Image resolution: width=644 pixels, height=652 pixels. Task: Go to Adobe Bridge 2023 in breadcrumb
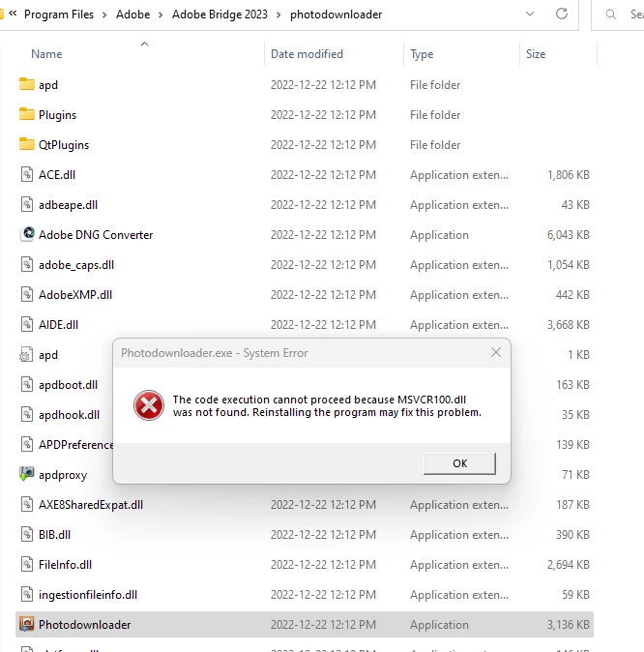pos(220,15)
